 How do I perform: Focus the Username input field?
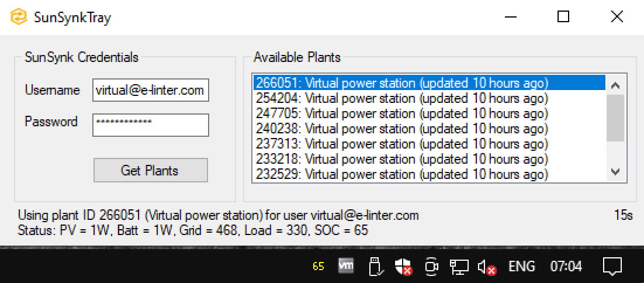click(x=151, y=90)
